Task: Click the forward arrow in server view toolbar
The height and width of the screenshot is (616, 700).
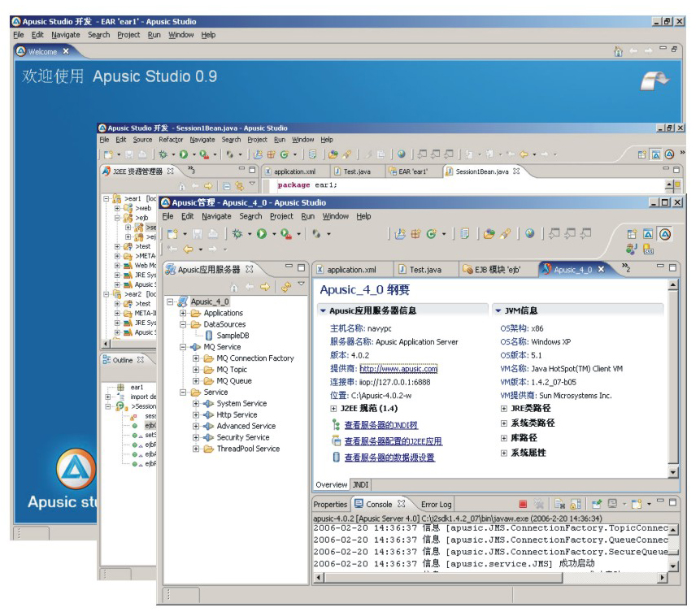Action: [x=265, y=287]
